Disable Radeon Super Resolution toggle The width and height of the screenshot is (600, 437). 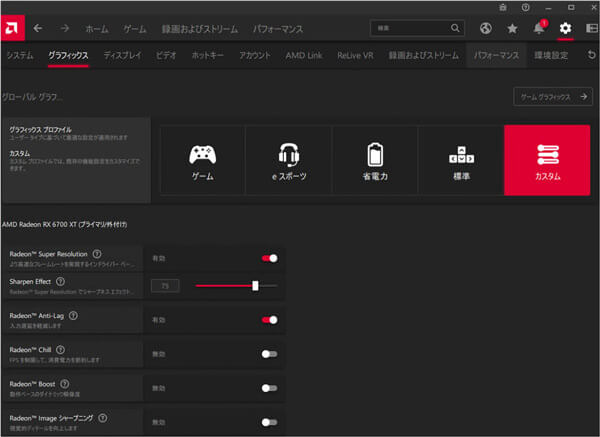click(x=270, y=258)
